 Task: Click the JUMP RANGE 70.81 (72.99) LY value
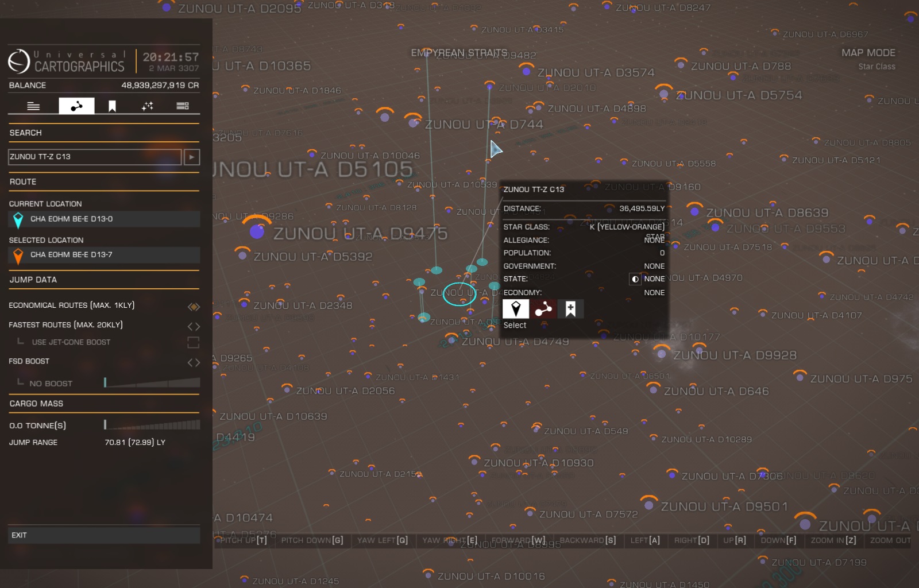point(135,443)
